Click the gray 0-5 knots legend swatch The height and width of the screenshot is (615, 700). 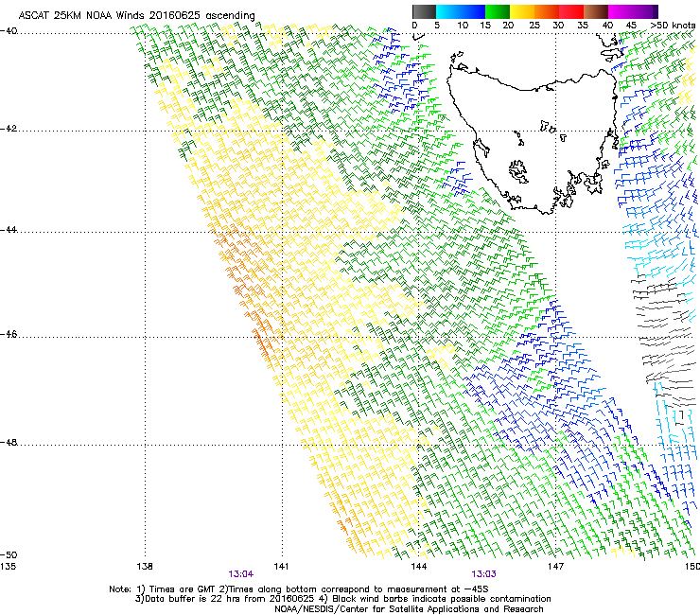coord(424,11)
